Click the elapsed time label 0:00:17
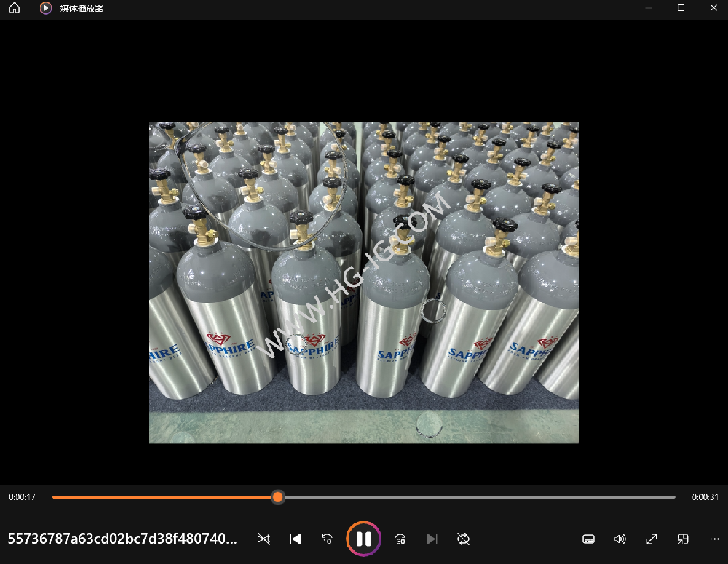Image resolution: width=728 pixels, height=564 pixels. (23, 498)
